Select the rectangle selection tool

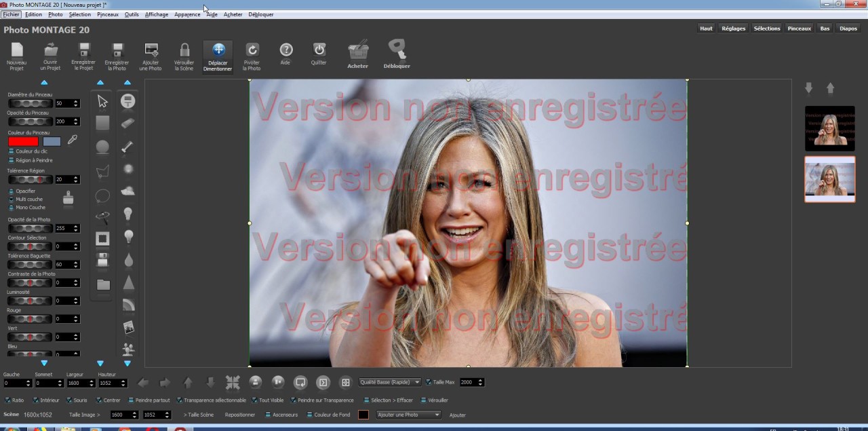coord(102,123)
